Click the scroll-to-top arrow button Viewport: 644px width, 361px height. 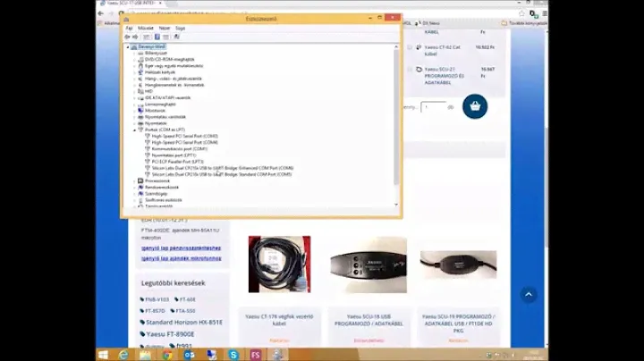point(528,294)
